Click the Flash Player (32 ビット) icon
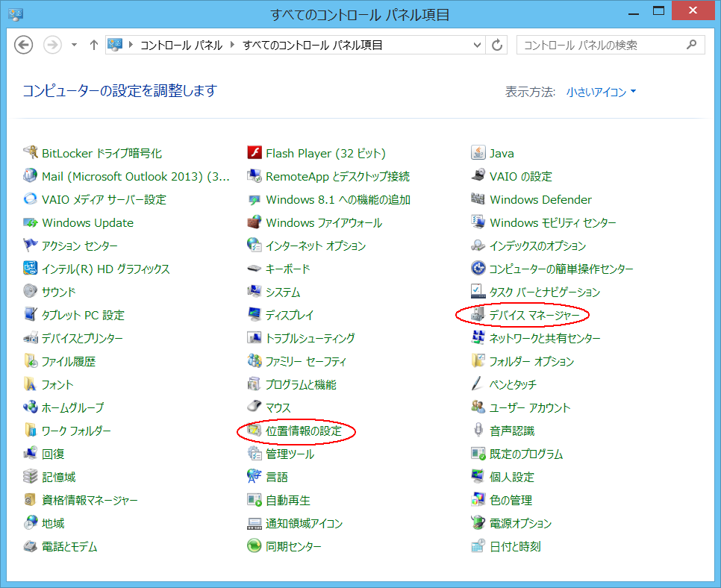 click(x=255, y=153)
